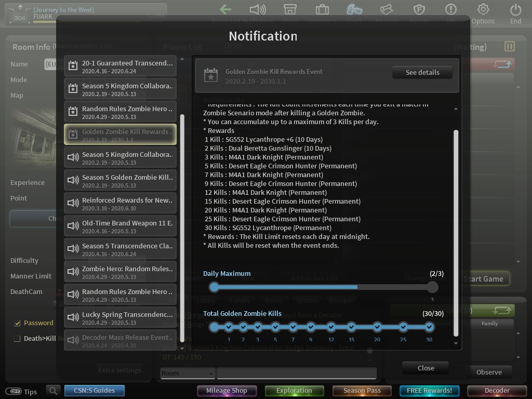Image resolution: width=532 pixels, height=399 pixels.
Task: Toggle the Tips OFF switch
Action: coord(14,392)
